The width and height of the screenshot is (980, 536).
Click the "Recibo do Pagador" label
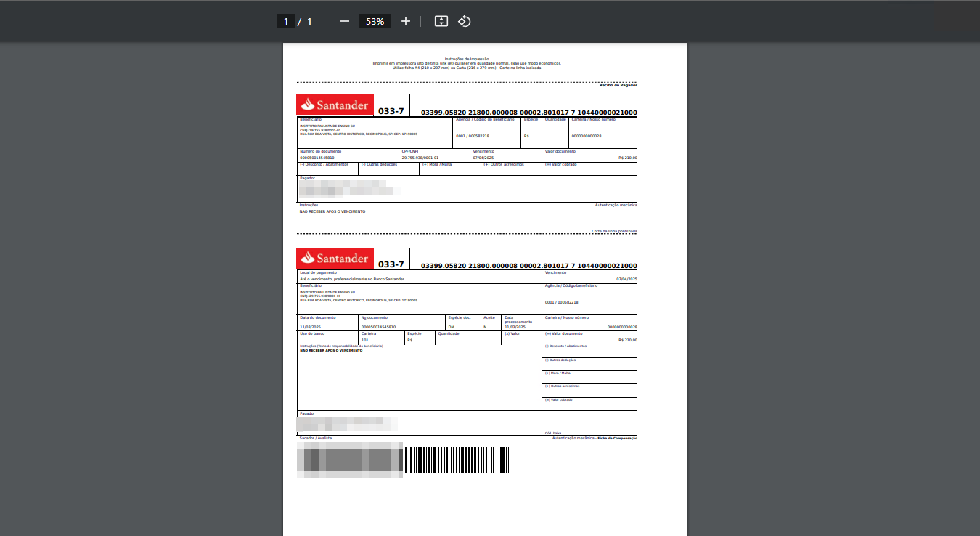click(x=618, y=86)
